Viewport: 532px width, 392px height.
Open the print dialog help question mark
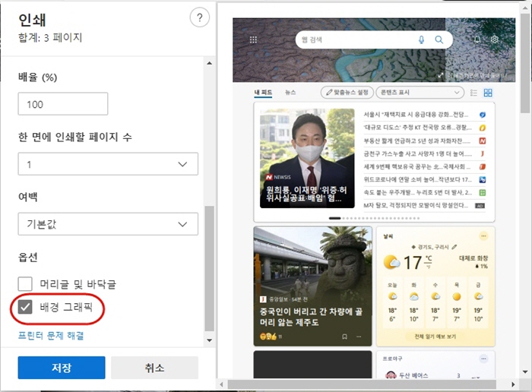[x=199, y=17]
